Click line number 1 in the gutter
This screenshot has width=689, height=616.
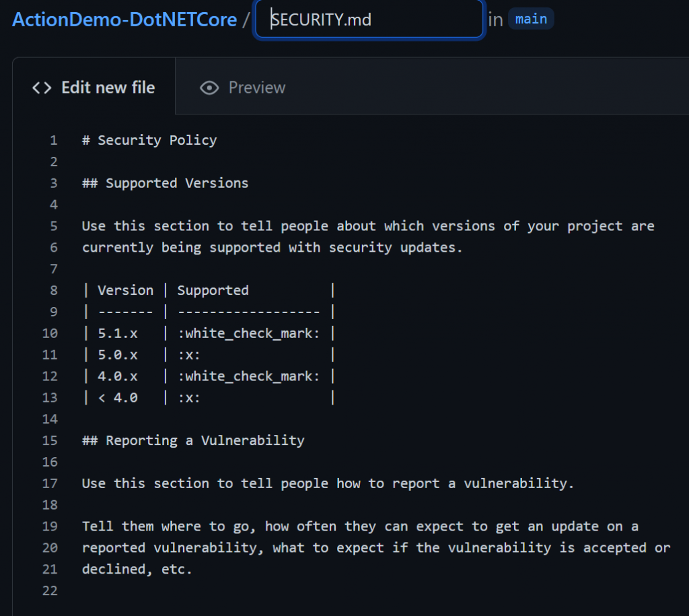click(x=54, y=140)
